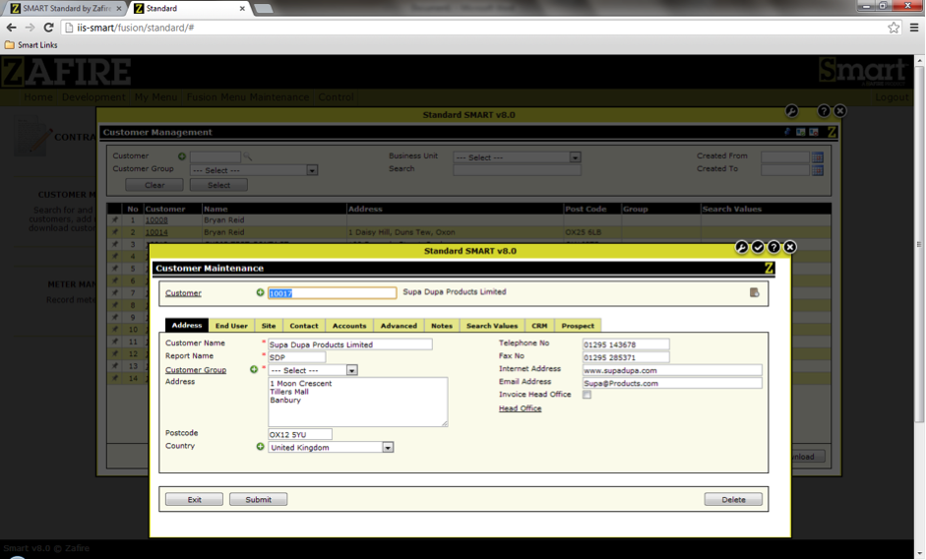Click the green add icon beside Customer Group

tap(254, 370)
